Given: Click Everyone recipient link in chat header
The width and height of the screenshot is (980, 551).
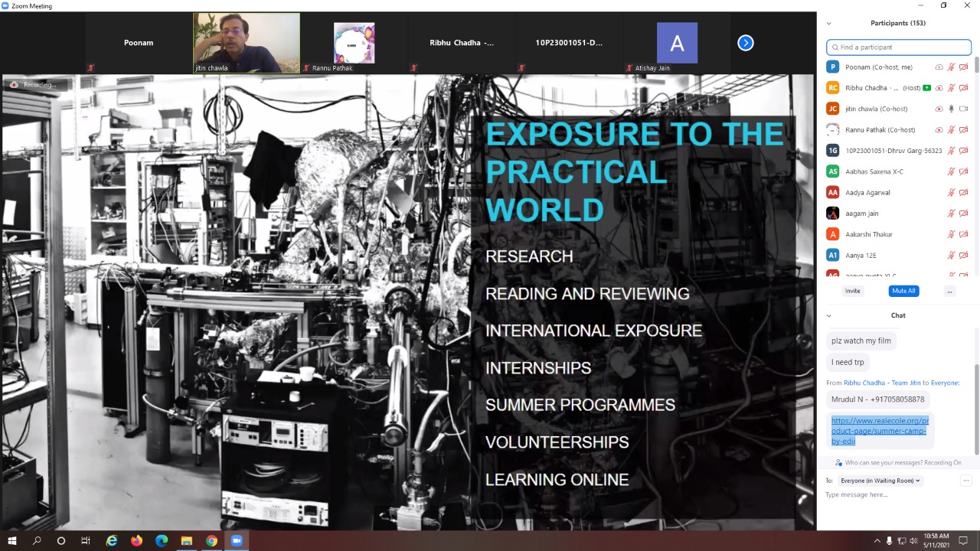Looking at the screenshot, I should 945,383.
